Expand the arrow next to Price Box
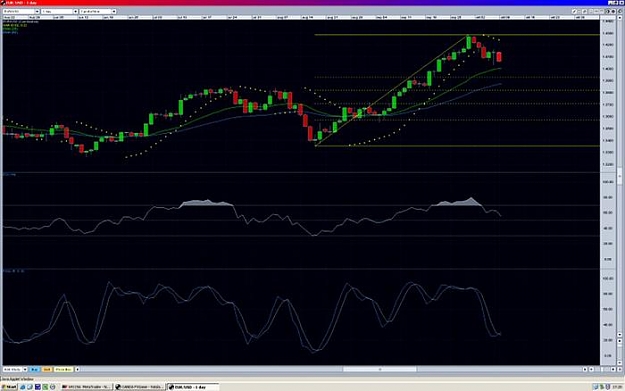Viewport: 625px width, 391px height. point(77,369)
